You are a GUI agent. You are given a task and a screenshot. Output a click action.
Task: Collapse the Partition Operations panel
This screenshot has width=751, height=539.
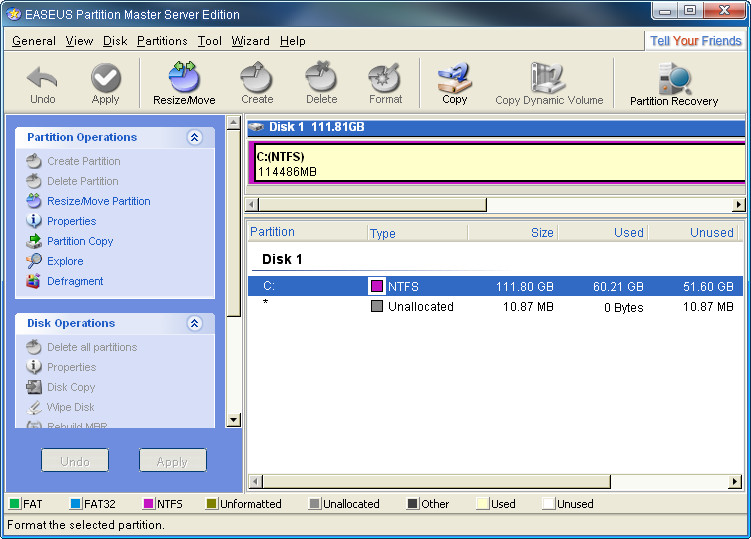[x=195, y=137]
